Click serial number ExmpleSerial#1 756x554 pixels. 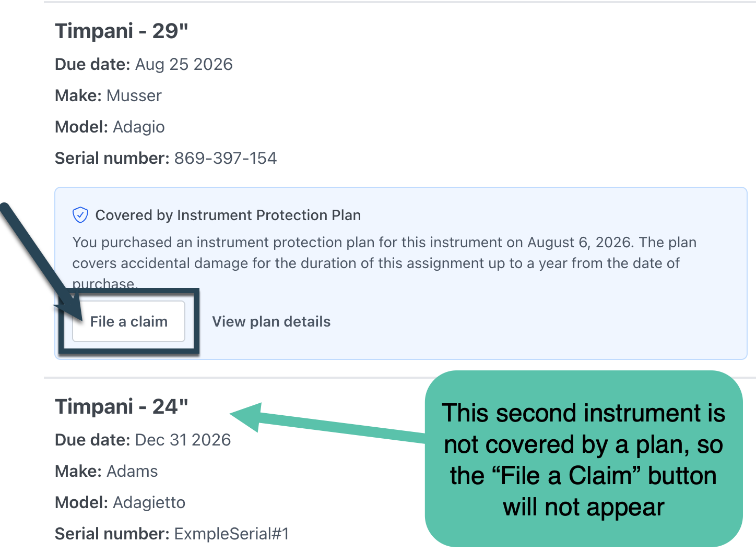(x=231, y=534)
